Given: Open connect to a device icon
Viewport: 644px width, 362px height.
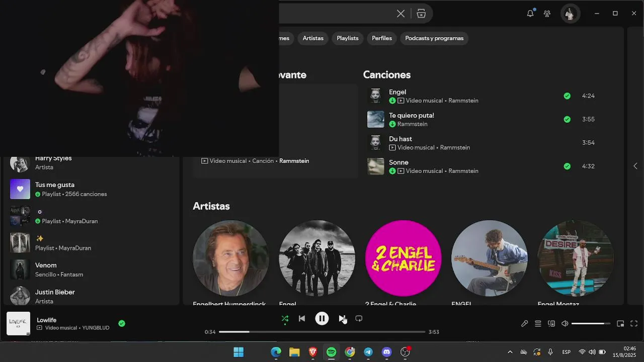Looking at the screenshot, I should pyautogui.click(x=551, y=324).
